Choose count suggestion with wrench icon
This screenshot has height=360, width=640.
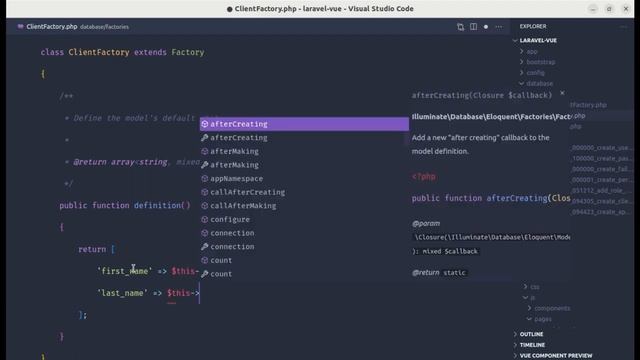pos(304,274)
